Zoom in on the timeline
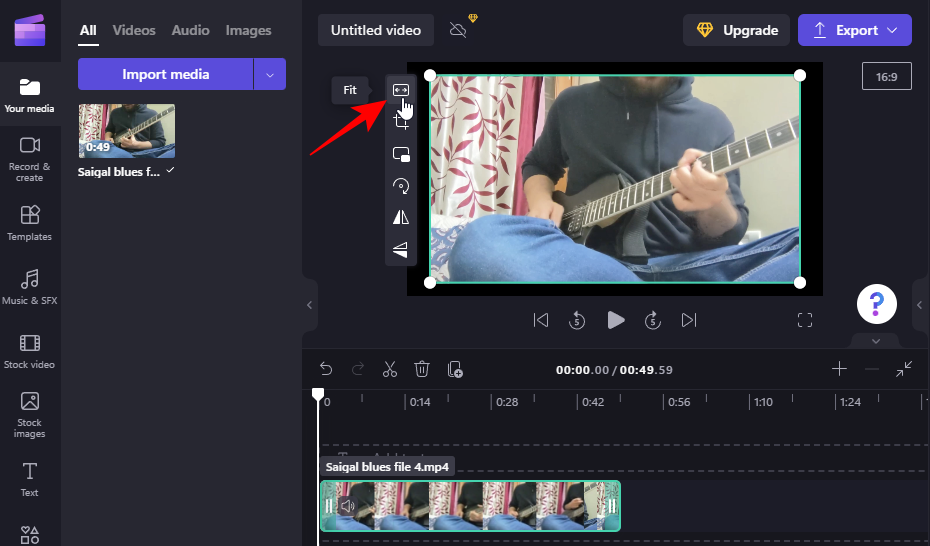The image size is (930, 546). 839,369
